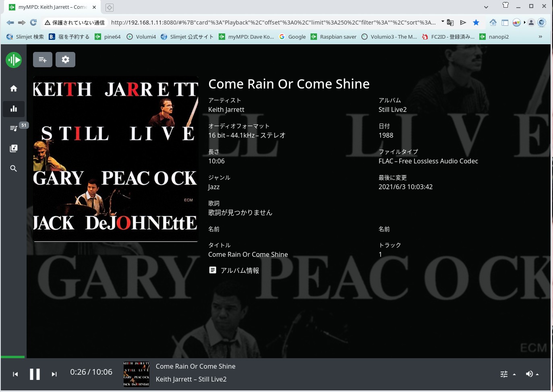Click the add-to-playlist button
Viewport: 553px width, 392px height.
tap(43, 60)
